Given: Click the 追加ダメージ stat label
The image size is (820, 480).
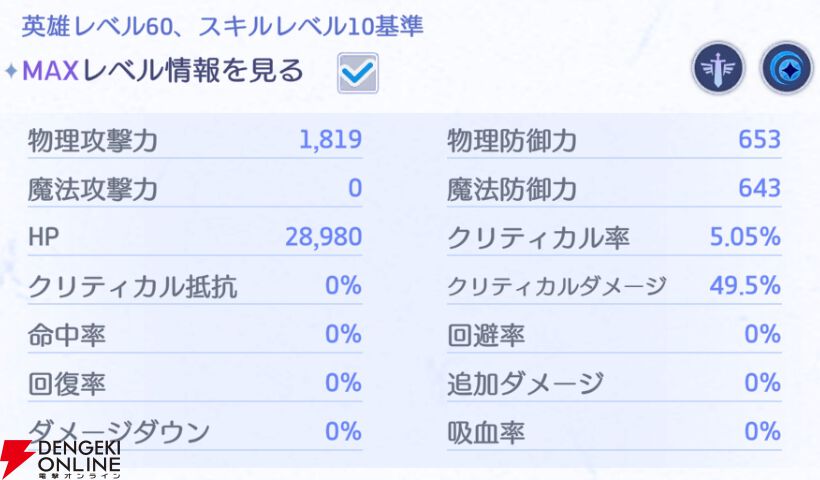Looking at the screenshot, I should (526, 383).
